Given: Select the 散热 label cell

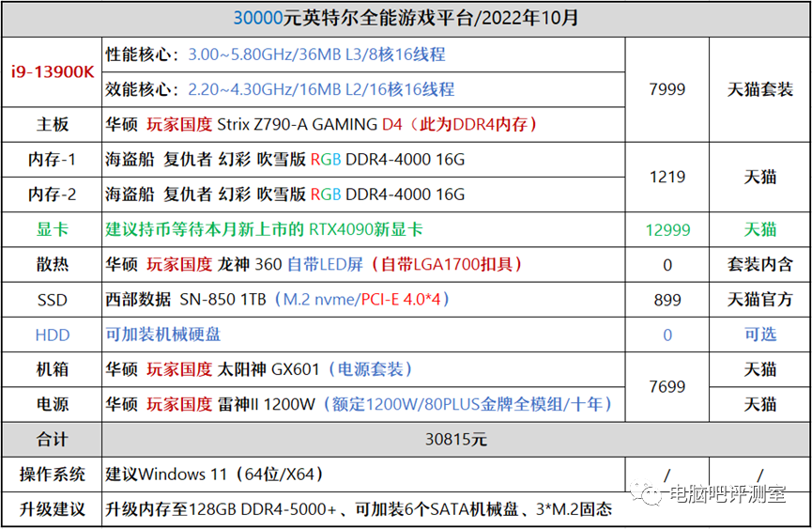Looking at the screenshot, I should [52, 265].
